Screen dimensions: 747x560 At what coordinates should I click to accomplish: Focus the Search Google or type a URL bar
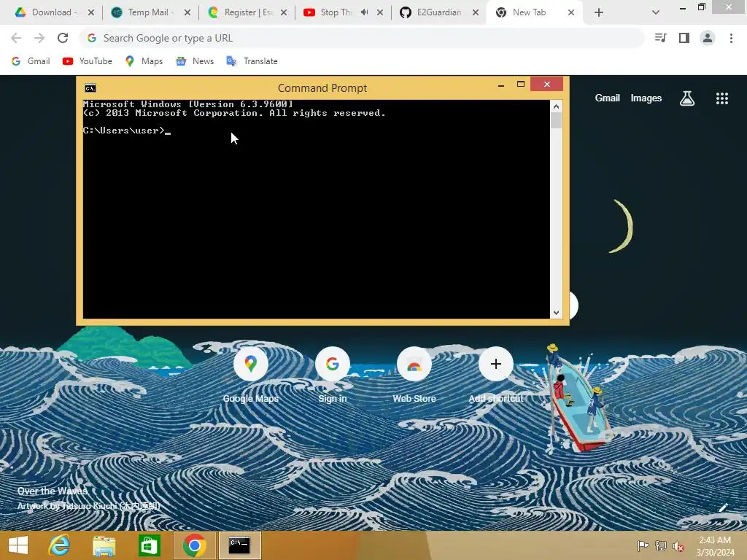(361, 38)
